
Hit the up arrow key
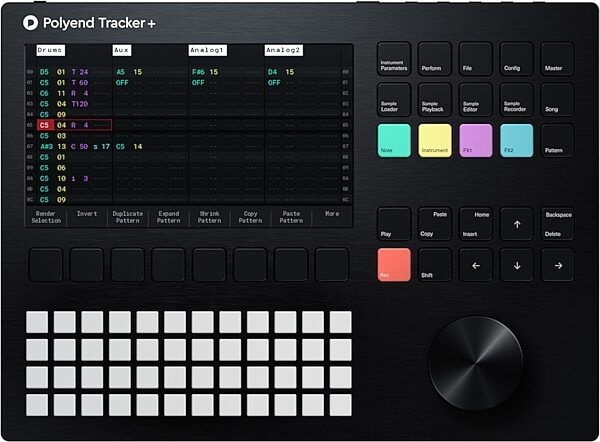(517, 224)
